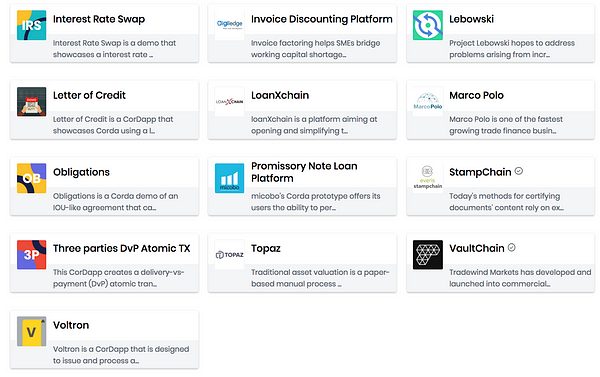Open the Three parties DvP Atomic TX title
600x377 pixels.
[x=122, y=249]
